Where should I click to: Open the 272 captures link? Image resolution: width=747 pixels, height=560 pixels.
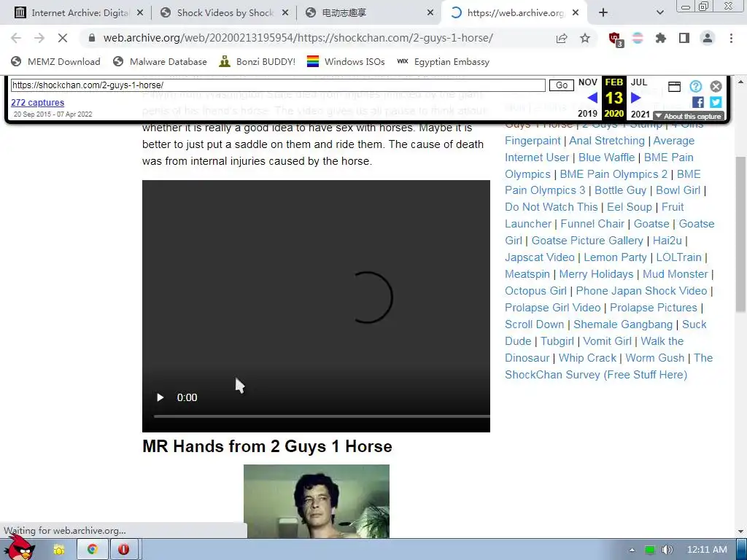point(38,102)
